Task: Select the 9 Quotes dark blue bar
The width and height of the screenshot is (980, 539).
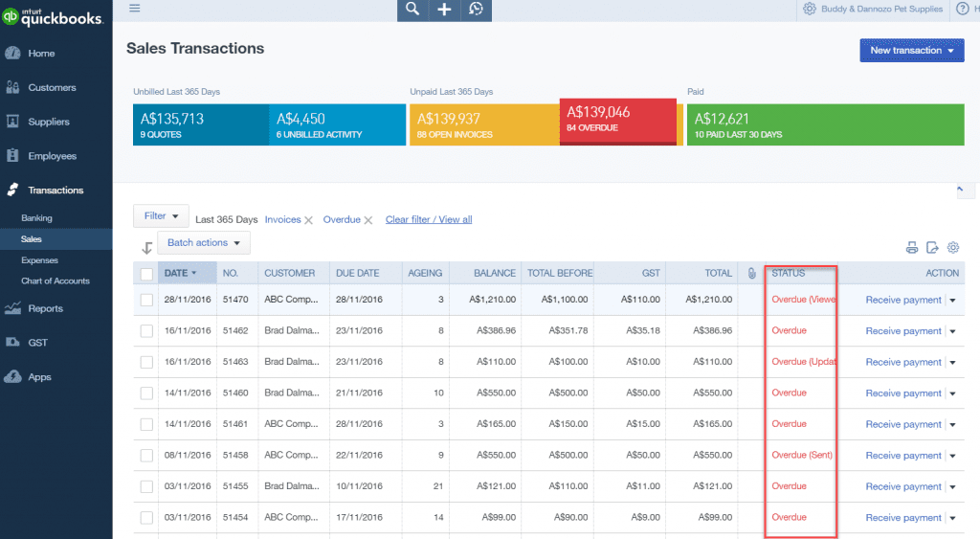Action: [201, 125]
